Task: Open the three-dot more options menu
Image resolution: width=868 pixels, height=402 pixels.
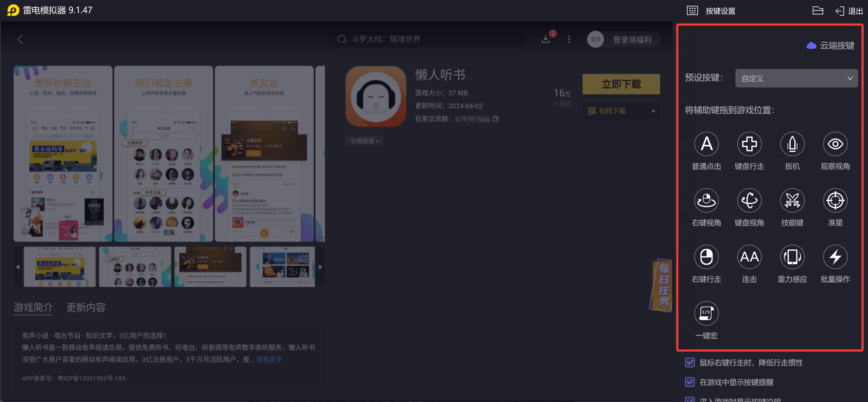Action: coord(569,39)
